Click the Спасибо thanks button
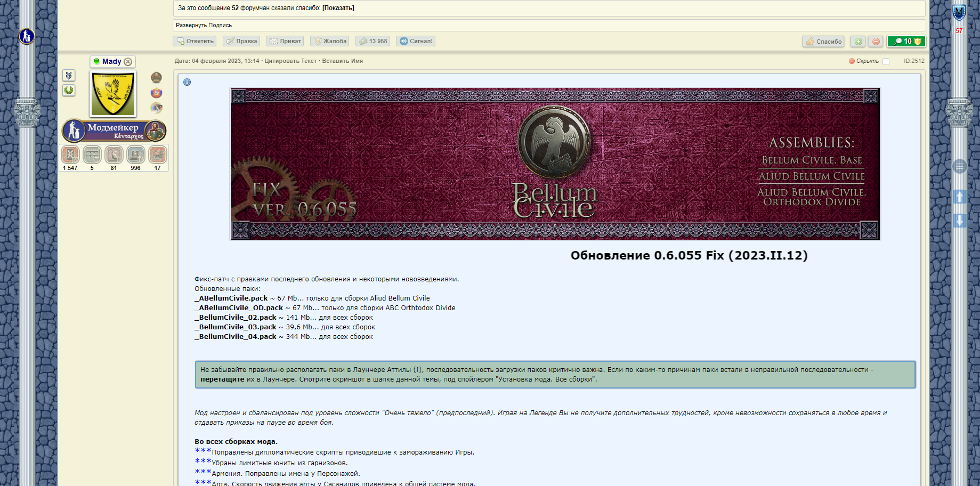 (823, 42)
